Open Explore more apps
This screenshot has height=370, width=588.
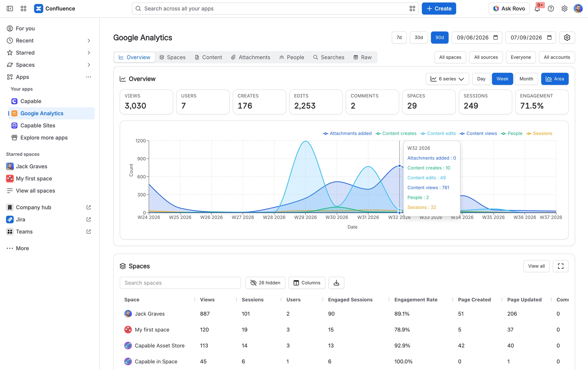pyautogui.click(x=51, y=138)
